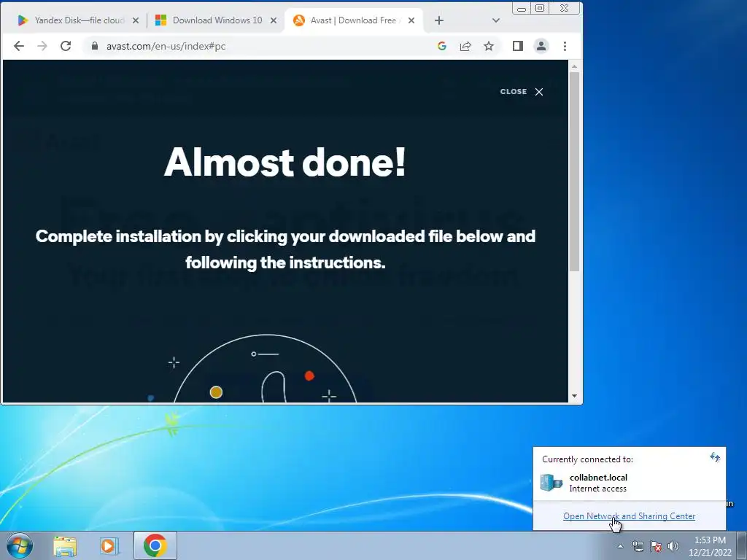Image resolution: width=747 pixels, height=560 pixels.
Task: Bookmark this page with the star
Action: 489,46
